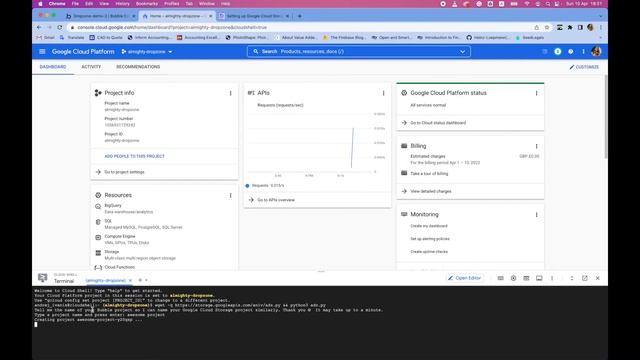Click Set up alerting policies link

pyautogui.click(x=430, y=239)
